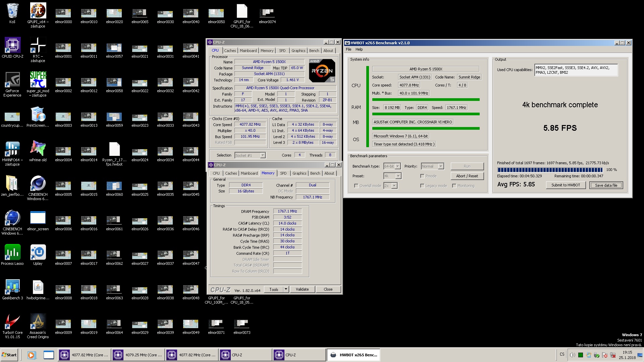
Task: Click the Abort / Reset button
Action: click(467, 176)
